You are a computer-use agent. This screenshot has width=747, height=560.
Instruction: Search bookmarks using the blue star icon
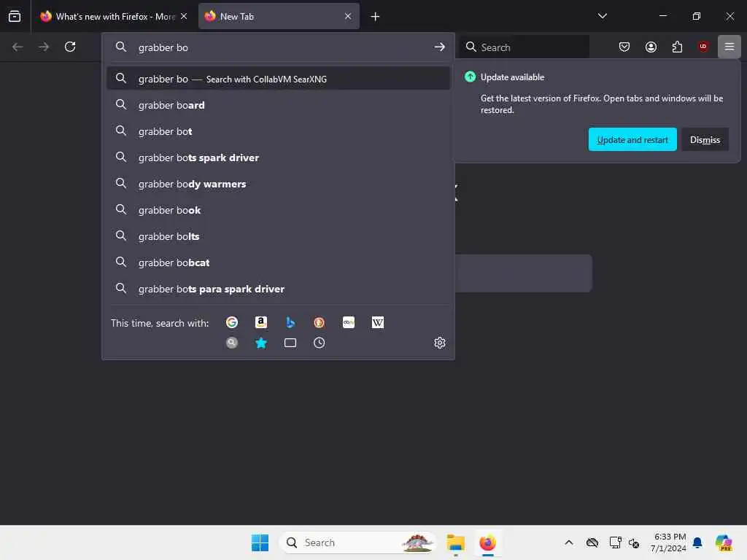click(260, 343)
